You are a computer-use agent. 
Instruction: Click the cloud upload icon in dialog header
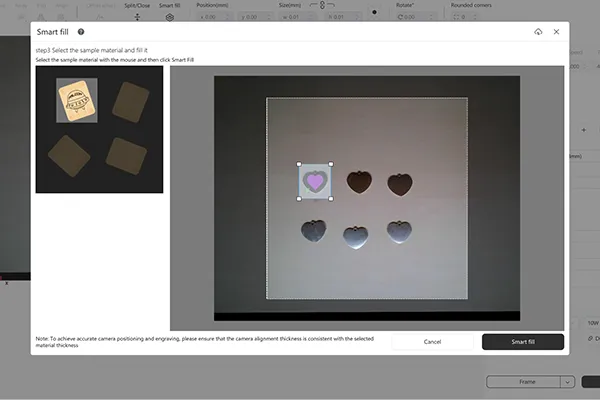point(538,32)
